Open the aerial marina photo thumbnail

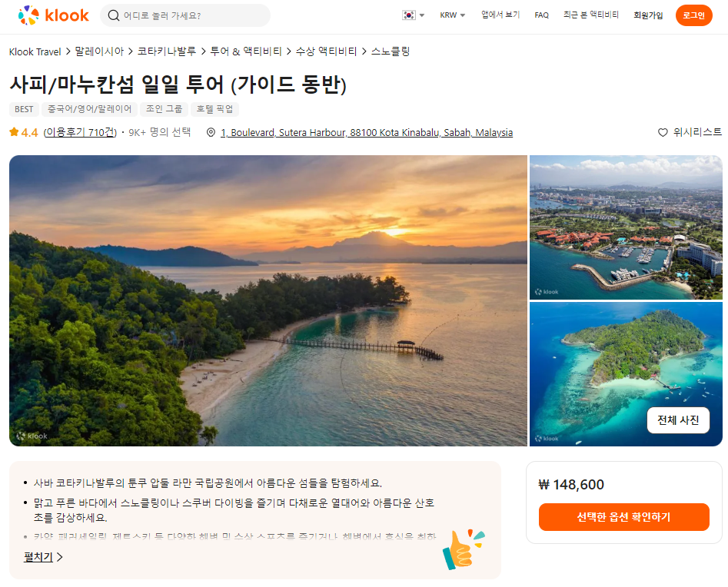pos(626,227)
